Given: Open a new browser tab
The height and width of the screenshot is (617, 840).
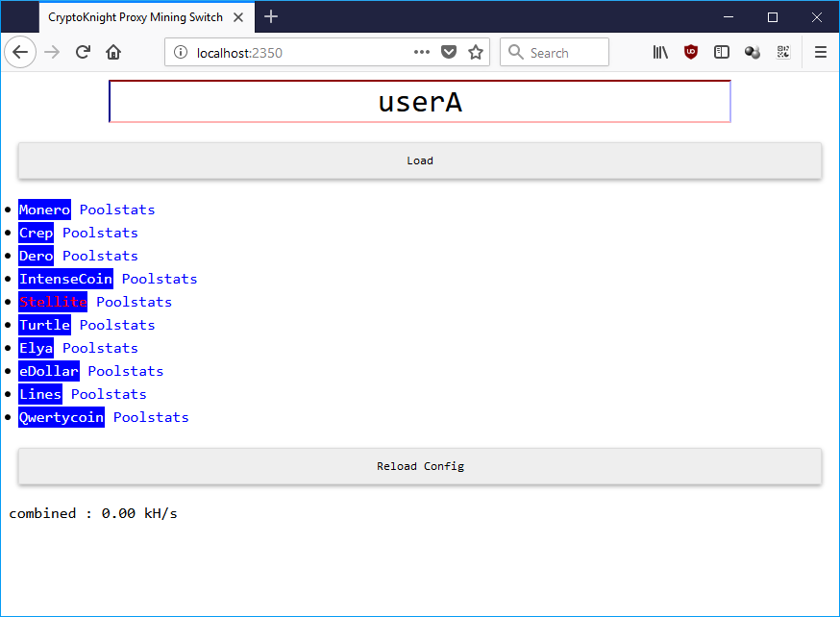Looking at the screenshot, I should [271, 16].
